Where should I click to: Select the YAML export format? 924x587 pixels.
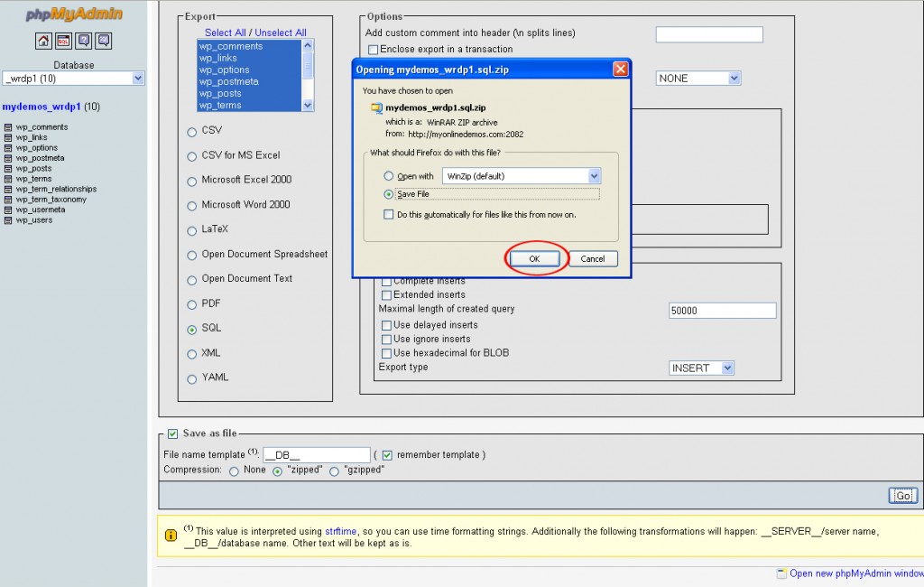pyautogui.click(x=191, y=379)
